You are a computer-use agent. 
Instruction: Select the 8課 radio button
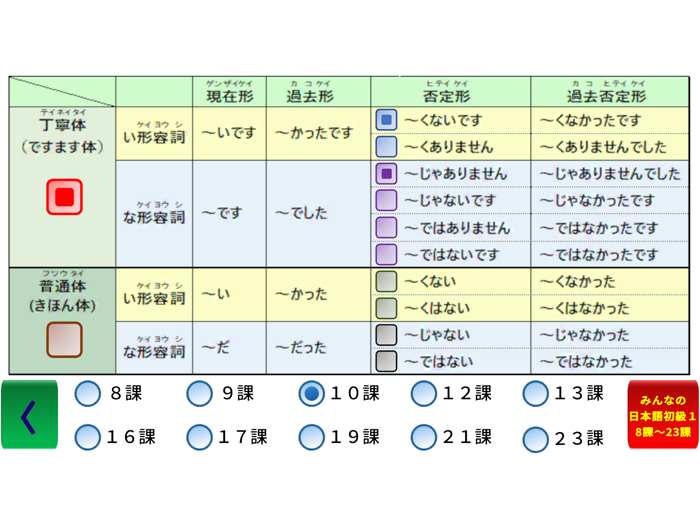tap(88, 394)
